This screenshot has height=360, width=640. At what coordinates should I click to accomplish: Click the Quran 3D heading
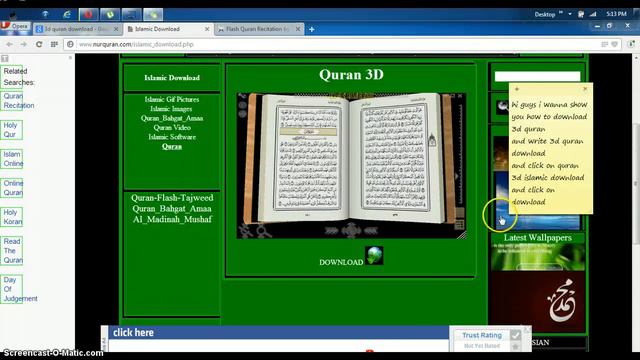[x=351, y=75]
